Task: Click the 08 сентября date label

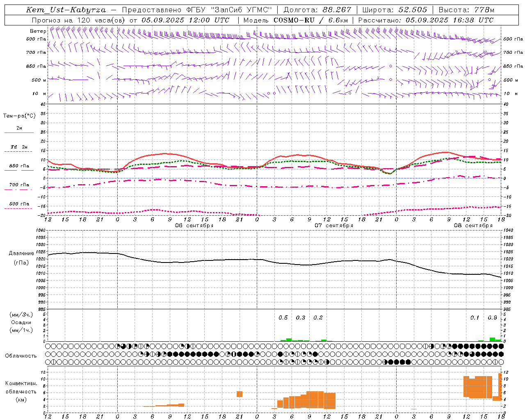Action: [x=473, y=226]
